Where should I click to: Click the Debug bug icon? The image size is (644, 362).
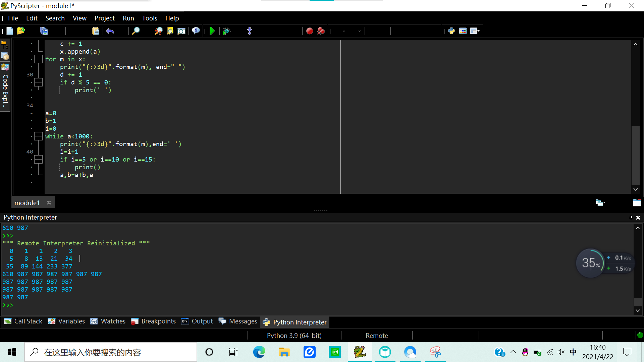coord(226,31)
